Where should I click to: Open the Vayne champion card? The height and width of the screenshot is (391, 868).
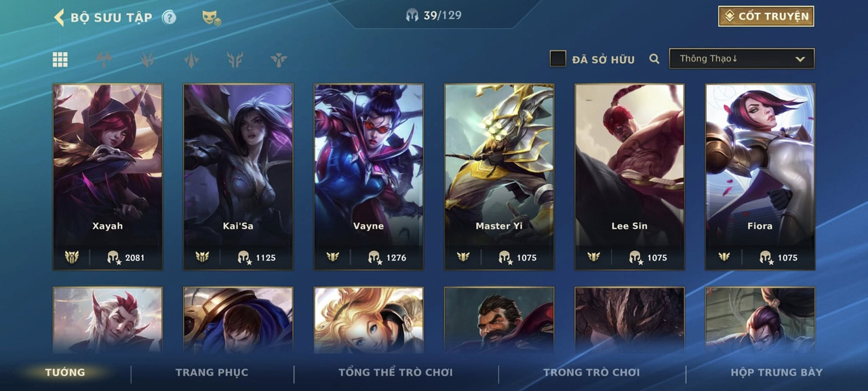[369, 176]
